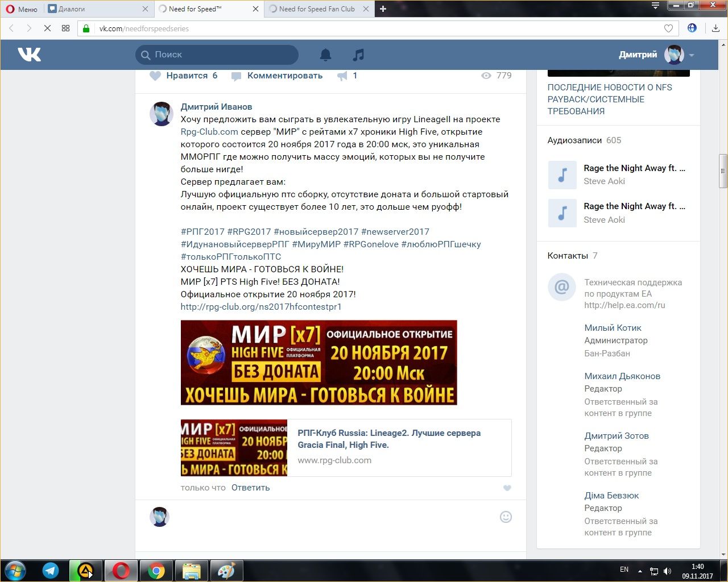Open the Paint taskbar icon
The width and height of the screenshot is (728, 582).
coord(226,571)
